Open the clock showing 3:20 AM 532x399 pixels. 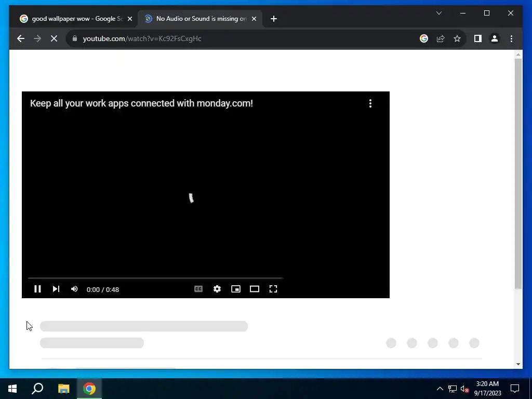[x=487, y=389]
